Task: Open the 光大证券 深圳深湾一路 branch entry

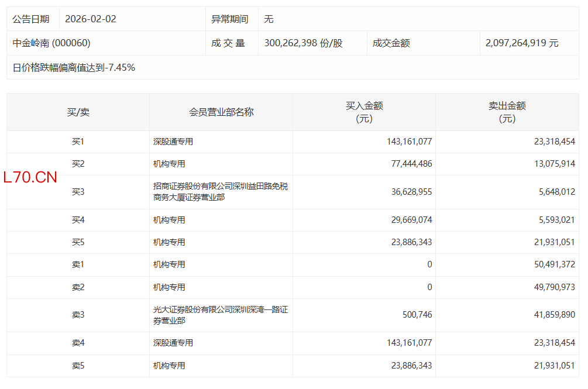Action: click(x=220, y=315)
